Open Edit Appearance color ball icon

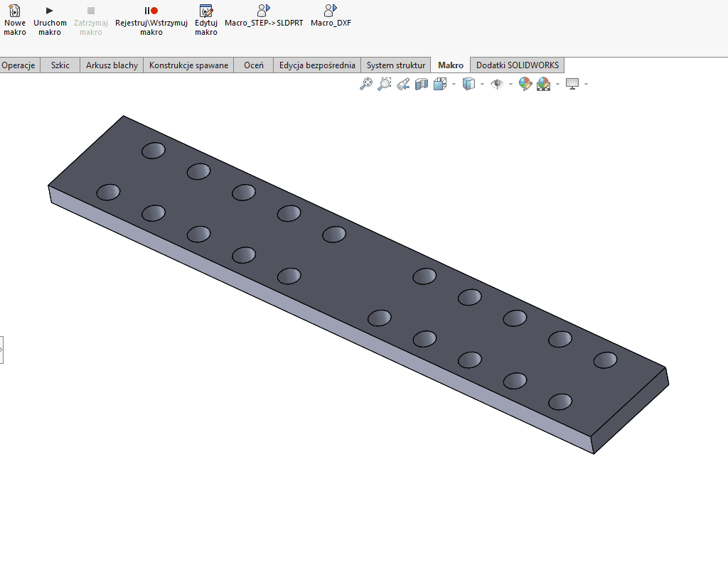coord(525,84)
